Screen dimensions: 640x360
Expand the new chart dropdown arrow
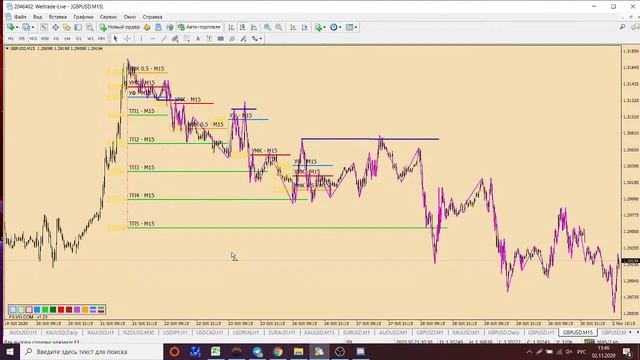[x=17, y=27]
